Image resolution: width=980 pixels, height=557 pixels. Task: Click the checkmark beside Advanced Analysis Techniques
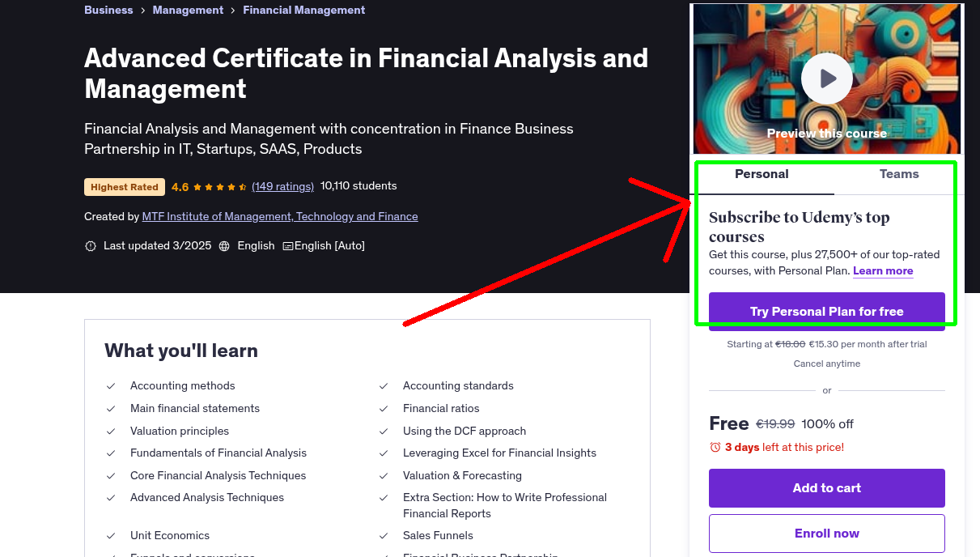click(x=111, y=498)
